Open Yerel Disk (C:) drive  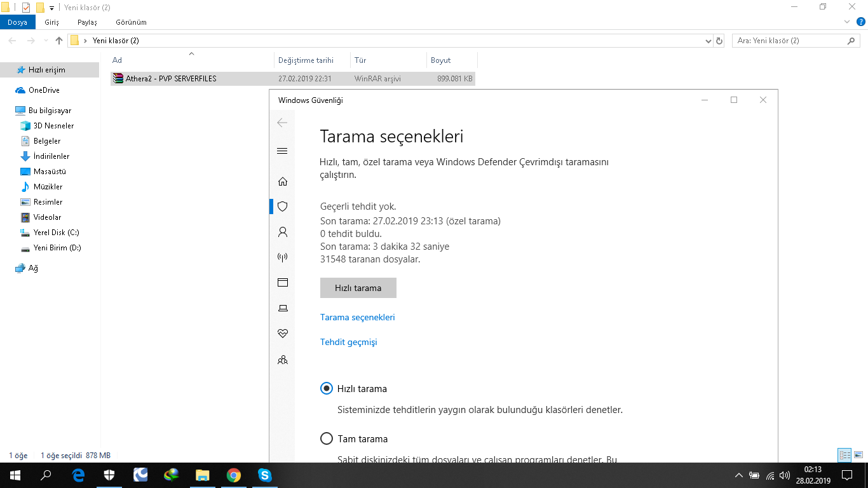pyautogui.click(x=56, y=233)
